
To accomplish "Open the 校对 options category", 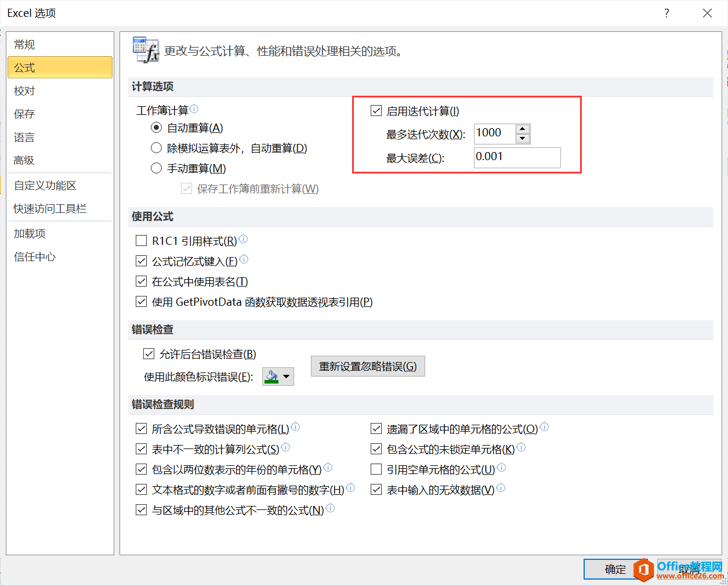I will pos(60,91).
